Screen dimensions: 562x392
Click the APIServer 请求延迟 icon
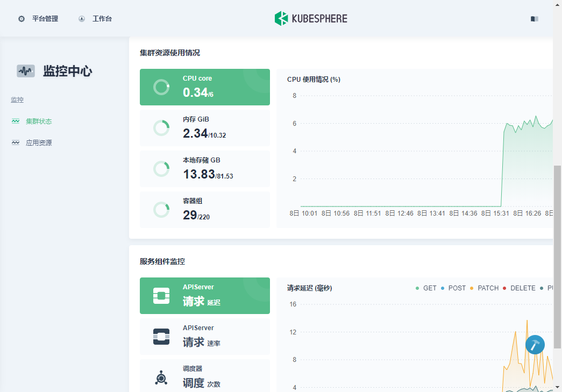pyautogui.click(x=161, y=296)
